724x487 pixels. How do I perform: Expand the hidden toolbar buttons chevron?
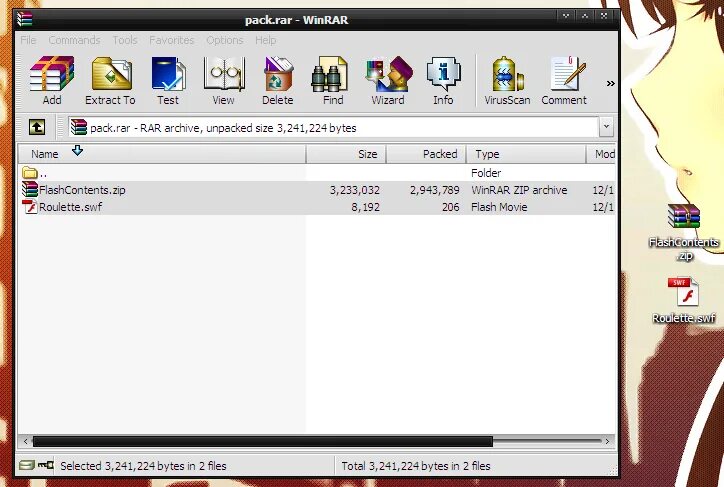click(610, 84)
